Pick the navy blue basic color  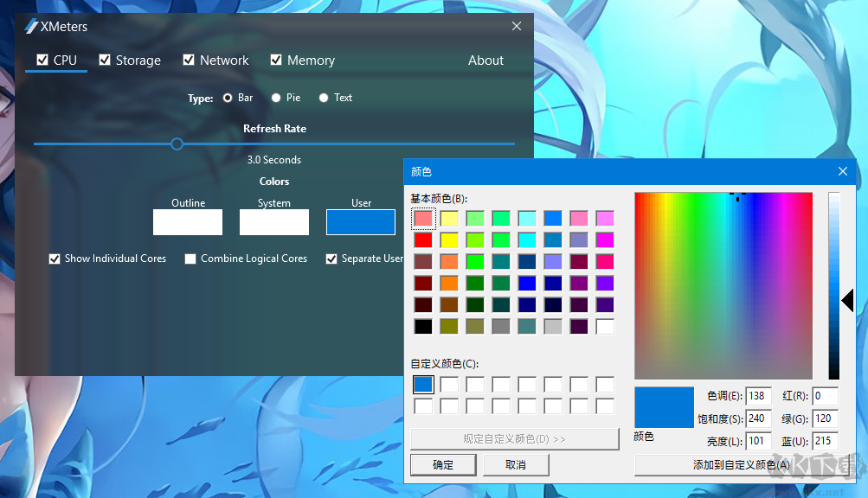[x=527, y=305]
